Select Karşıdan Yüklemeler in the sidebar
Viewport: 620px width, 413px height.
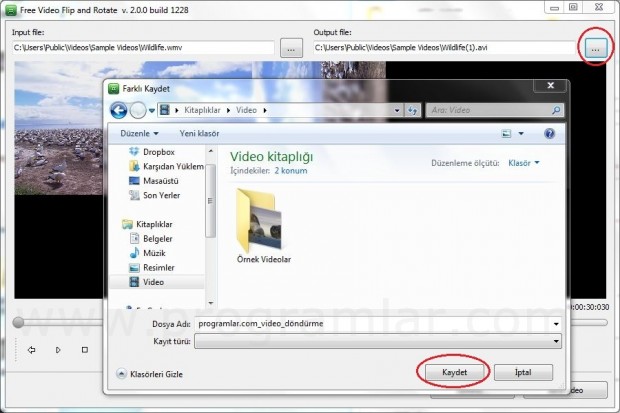166,167
